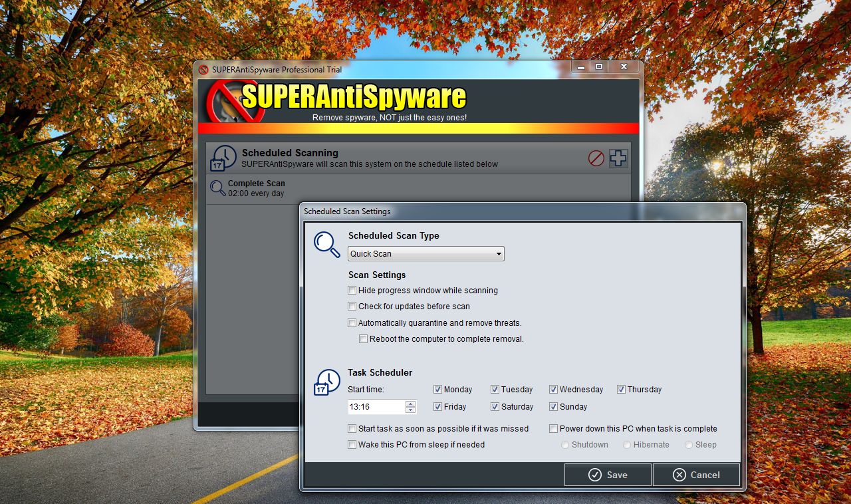Enable Check for updates before scan
The height and width of the screenshot is (504, 851).
(x=352, y=307)
